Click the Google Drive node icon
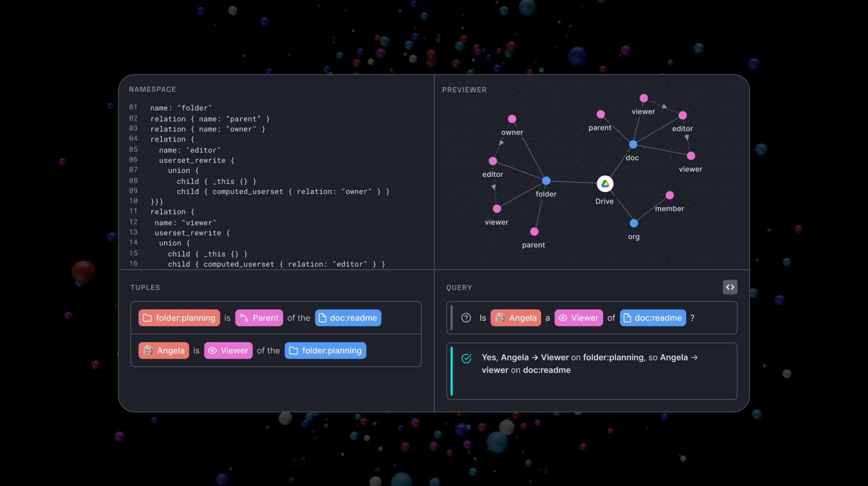 pos(605,184)
